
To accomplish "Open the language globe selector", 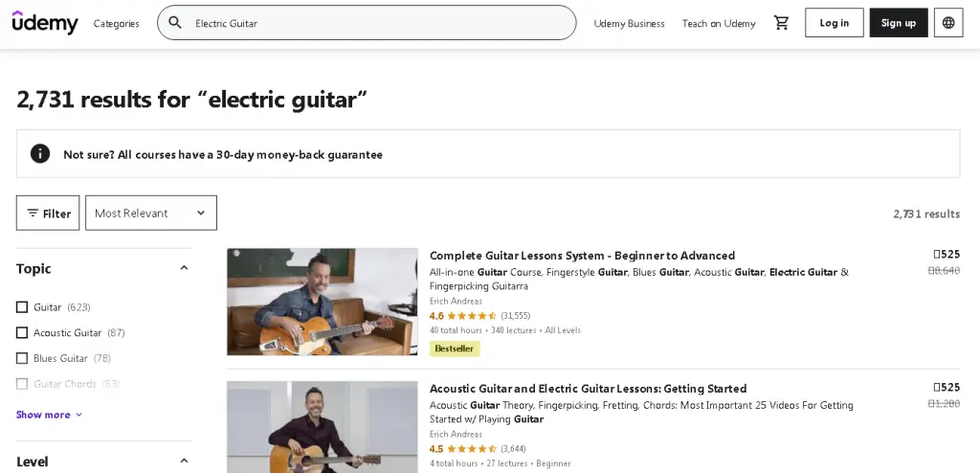I will pos(948,23).
